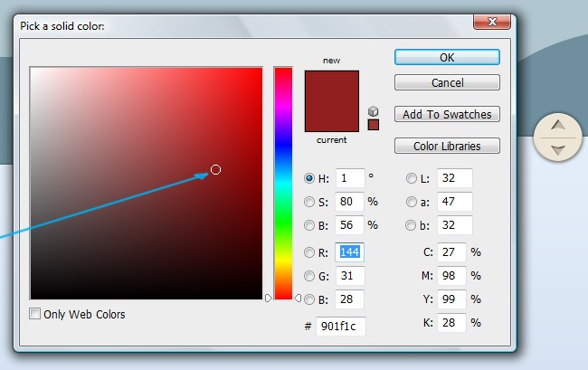Click the Cyan (C) percentage field
The image size is (588, 370).
[x=451, y=252]
